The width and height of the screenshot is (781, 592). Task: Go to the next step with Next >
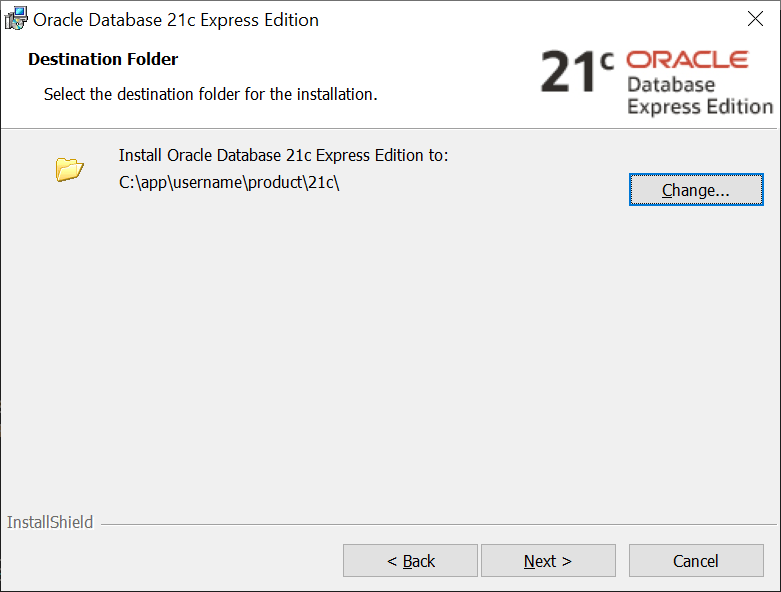[548, 561]
